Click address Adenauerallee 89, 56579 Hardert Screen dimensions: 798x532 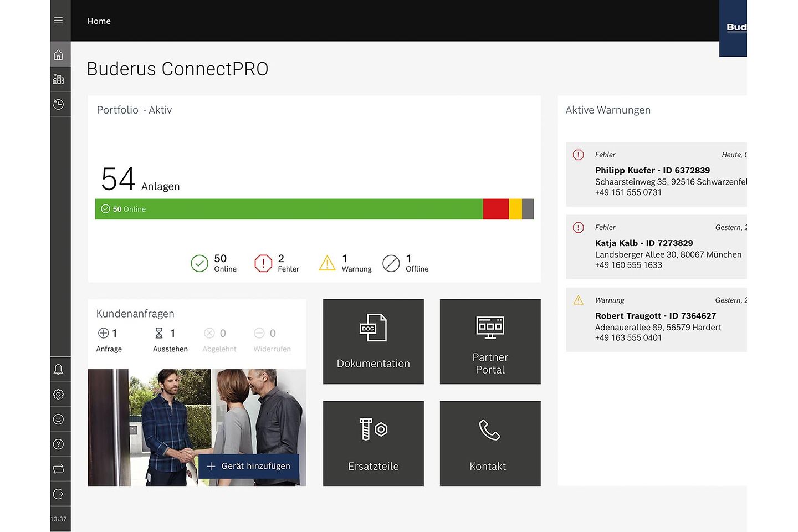(658, 327)
